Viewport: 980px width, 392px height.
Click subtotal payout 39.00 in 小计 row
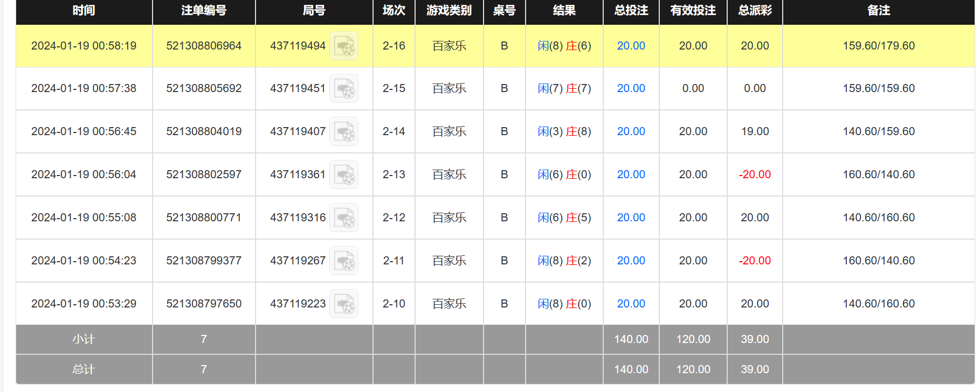click(755, 339)
